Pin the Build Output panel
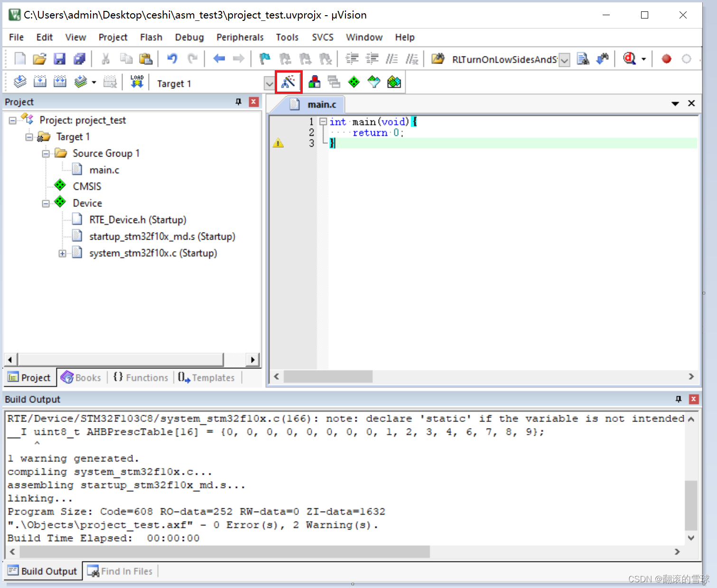 point(679,399)
